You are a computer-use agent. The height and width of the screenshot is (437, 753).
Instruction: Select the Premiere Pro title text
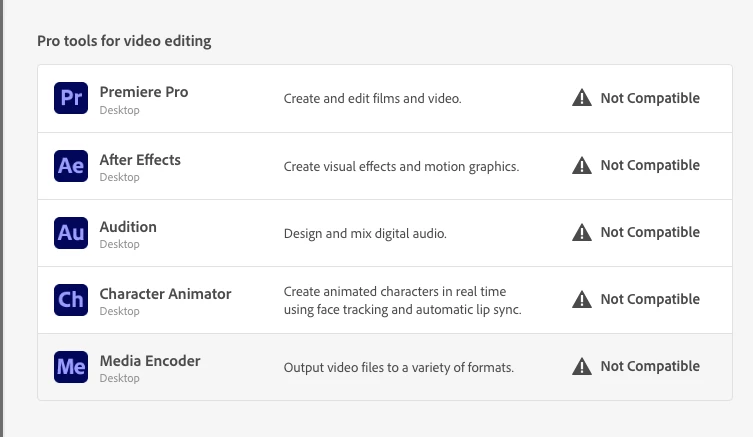[144, 92]
